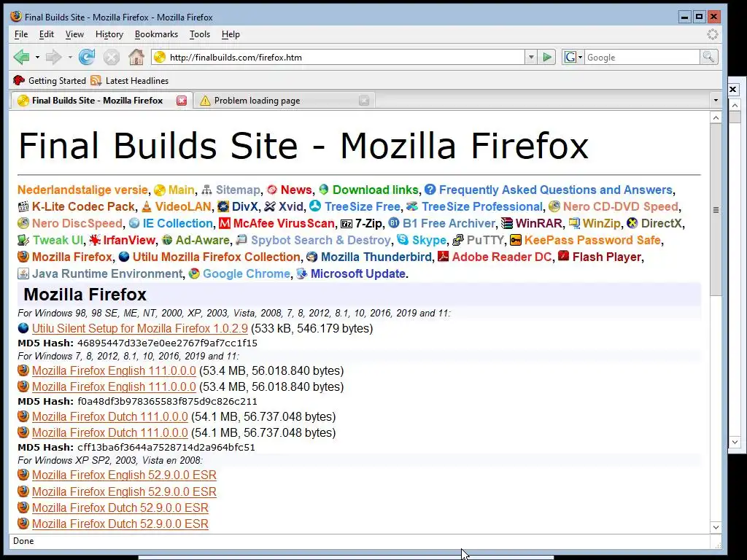Open the Latest Headlines feed bookmark
Viewport: 747px width, 560px height.
[x=130, y=80]
